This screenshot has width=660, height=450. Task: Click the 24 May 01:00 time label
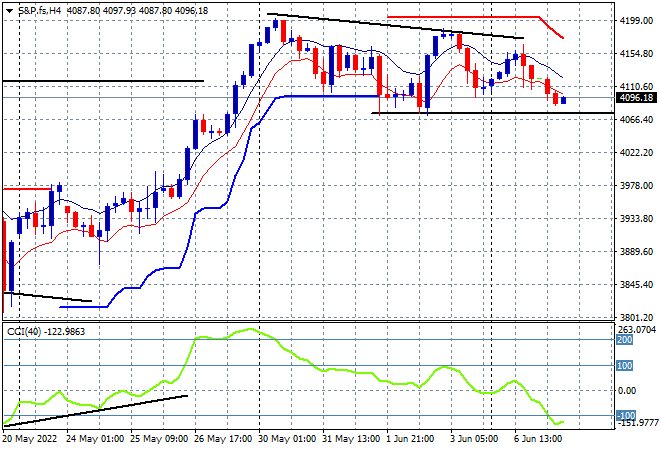tap(95, 439)
